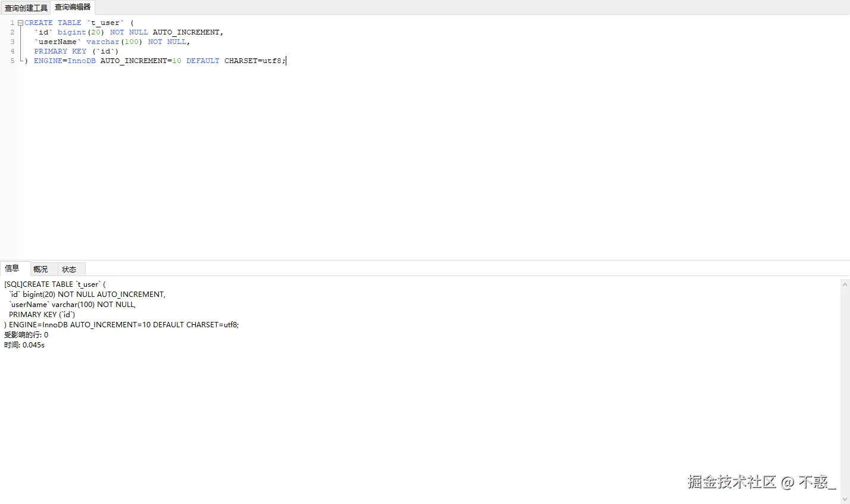
Task: Click ENGINE=InnoDB in editor line 5
Action: tap(65, 61)
